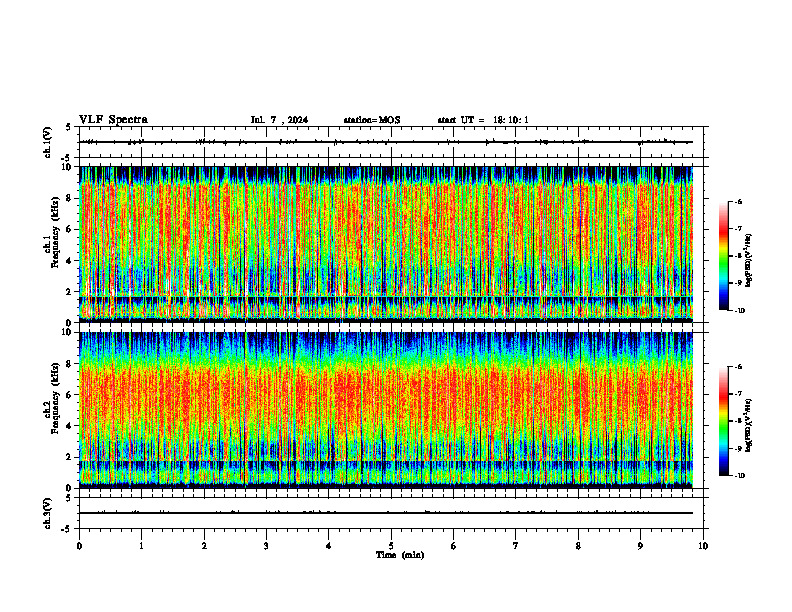Click the "station=MOS" header label
792x612 pixels.
pyautogui.click(x=372, y=120)
